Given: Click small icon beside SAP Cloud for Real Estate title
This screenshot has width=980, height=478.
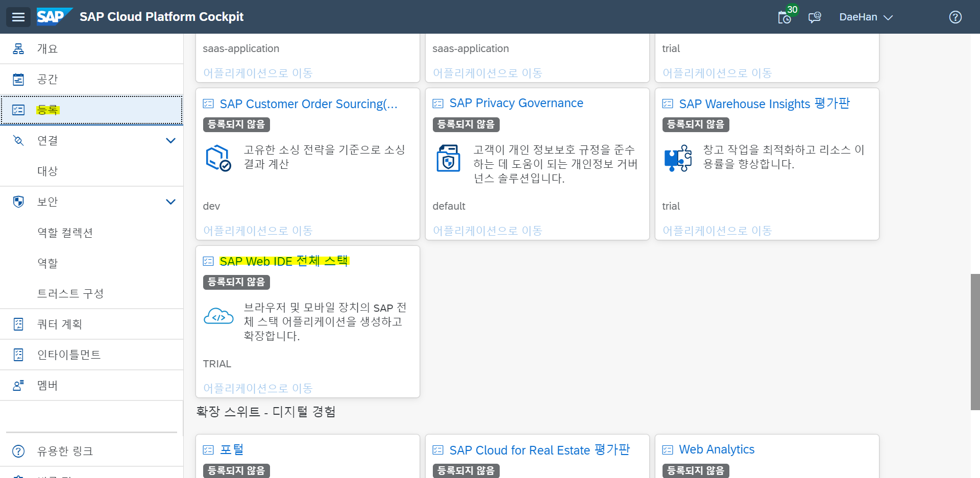Looking at the screenshot, I should (x=438, y=450).
